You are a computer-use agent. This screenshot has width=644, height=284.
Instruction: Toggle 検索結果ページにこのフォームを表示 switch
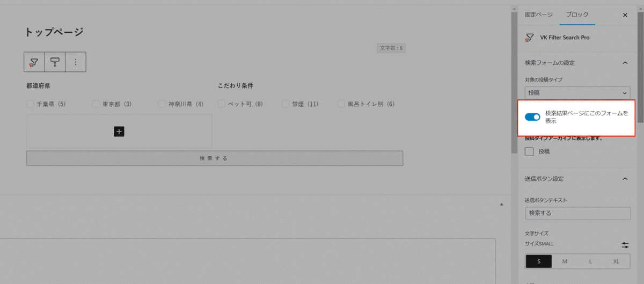click(x=532, y=117)
